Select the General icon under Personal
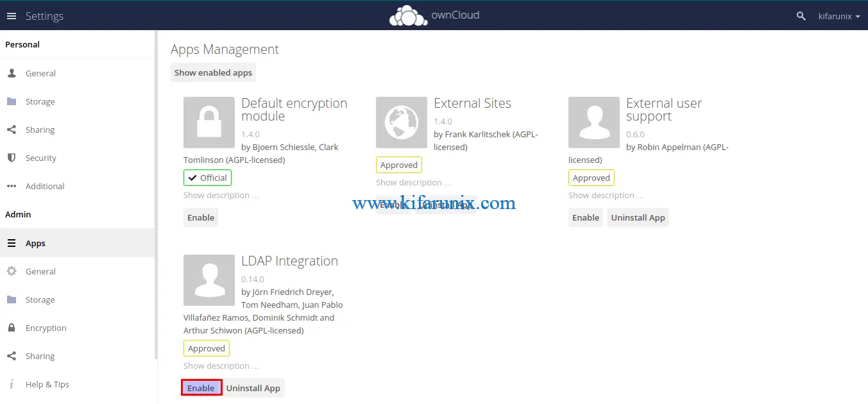868x404 pixels. 12,73
